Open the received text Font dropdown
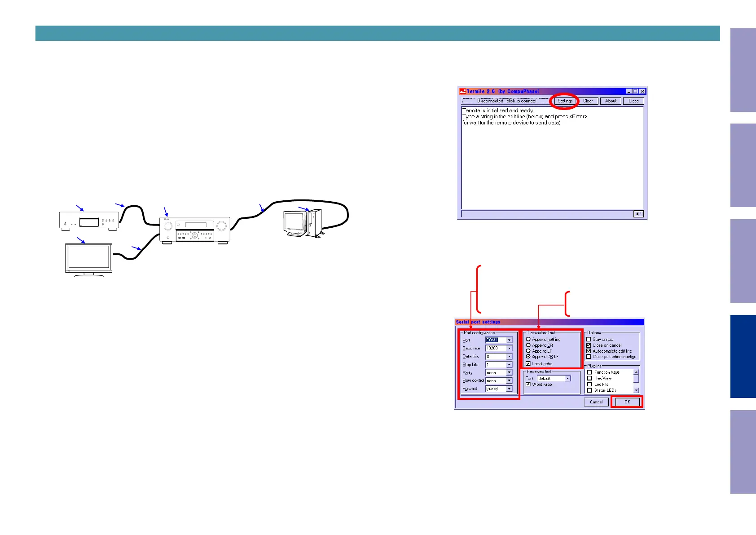Viewport: 756px width, 535px height. click(x=554, y=378)
